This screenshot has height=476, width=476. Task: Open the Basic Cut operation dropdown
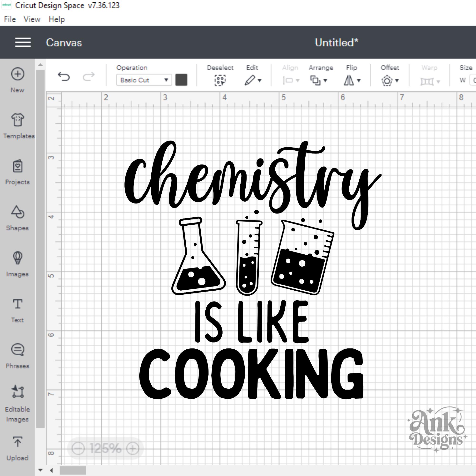[144, 80]
